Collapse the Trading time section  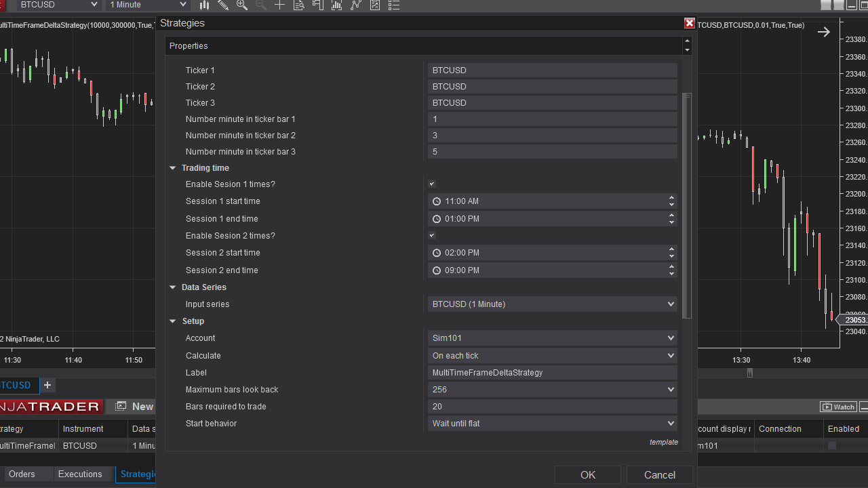coord(173,168)
